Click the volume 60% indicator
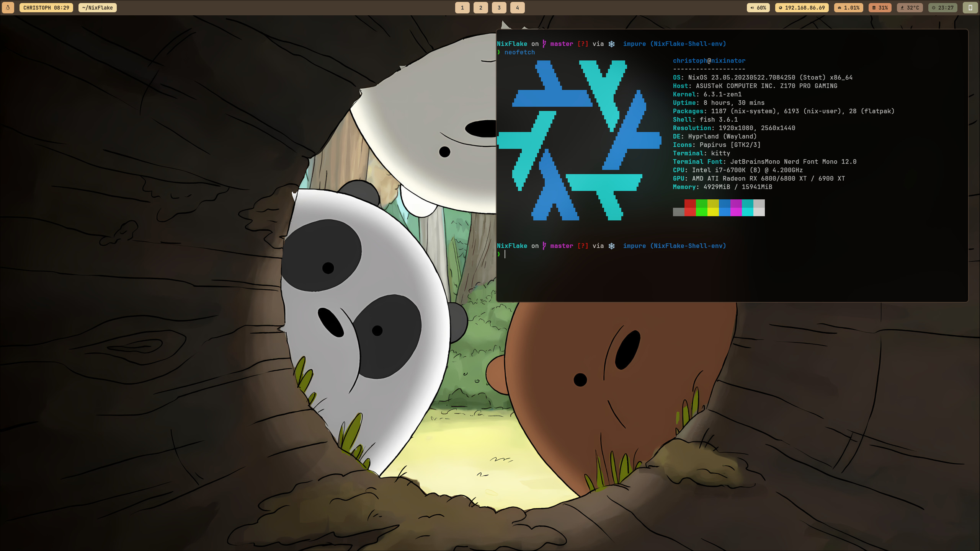 [758, 8]
